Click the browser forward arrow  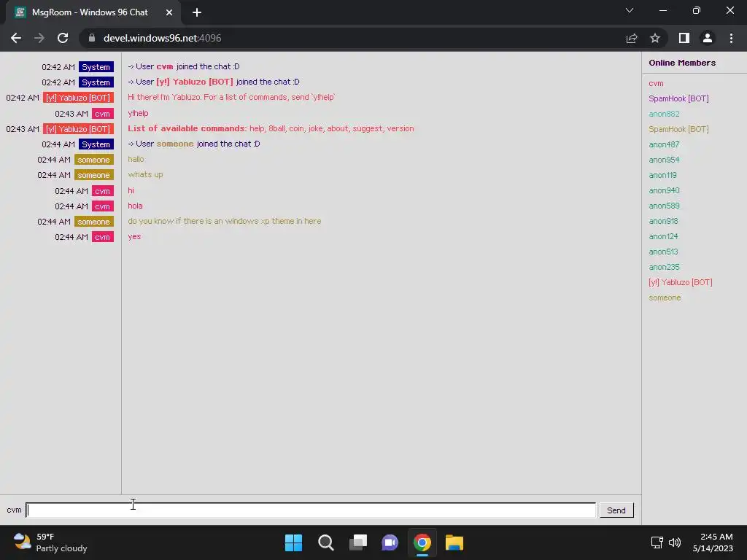tap(39, 38)
